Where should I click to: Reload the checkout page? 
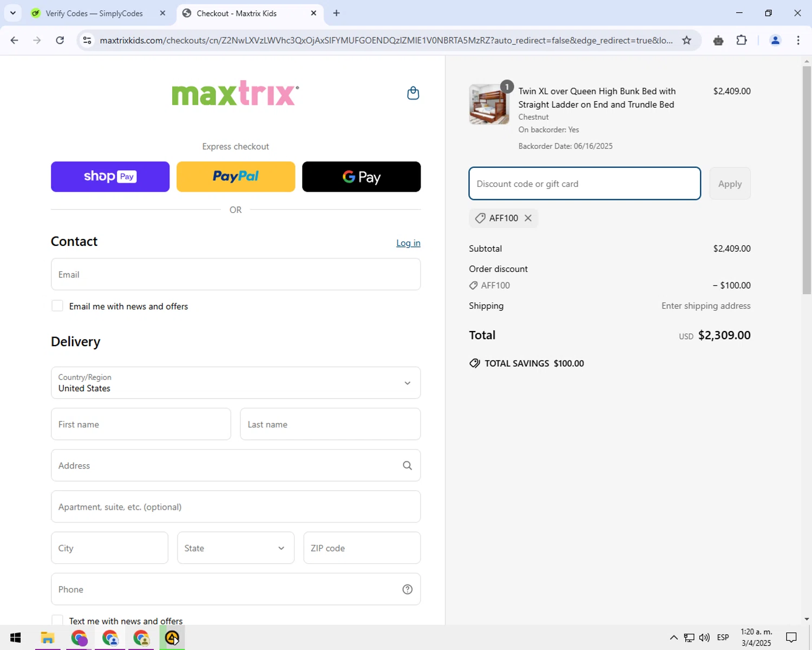tap(60, 40)
